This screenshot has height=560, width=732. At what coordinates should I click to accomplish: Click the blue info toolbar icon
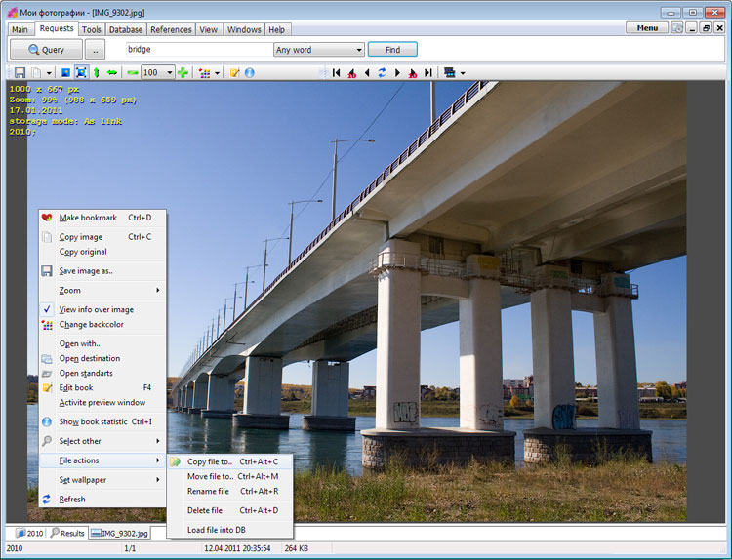250,73
